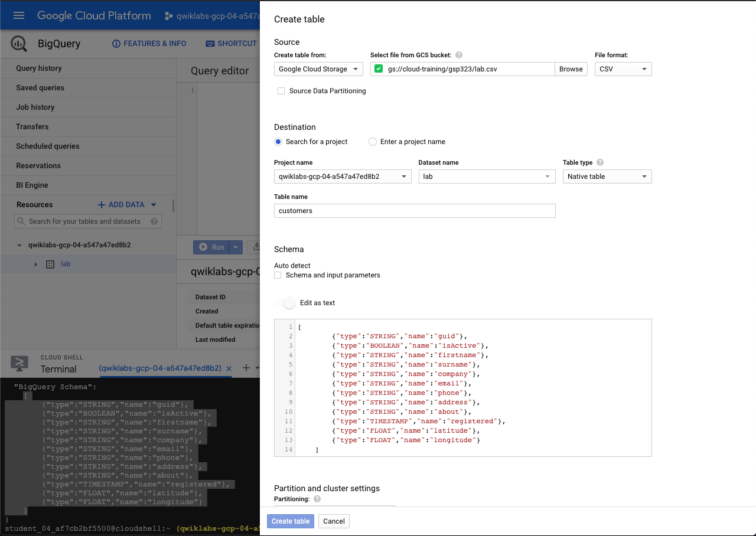Click "Dataset ID" row label
The width and height of the screenshot is (756, 536).
[210, 297]
